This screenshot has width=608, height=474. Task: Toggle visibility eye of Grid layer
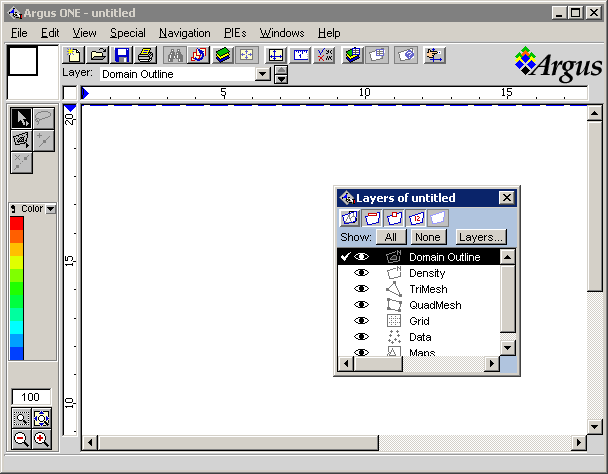[x=361, y=321]
